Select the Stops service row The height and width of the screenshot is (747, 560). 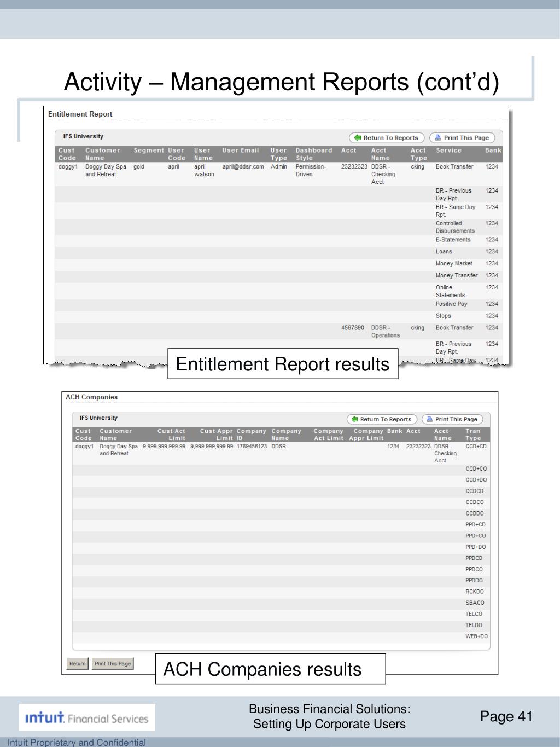[x=443, y=316]
